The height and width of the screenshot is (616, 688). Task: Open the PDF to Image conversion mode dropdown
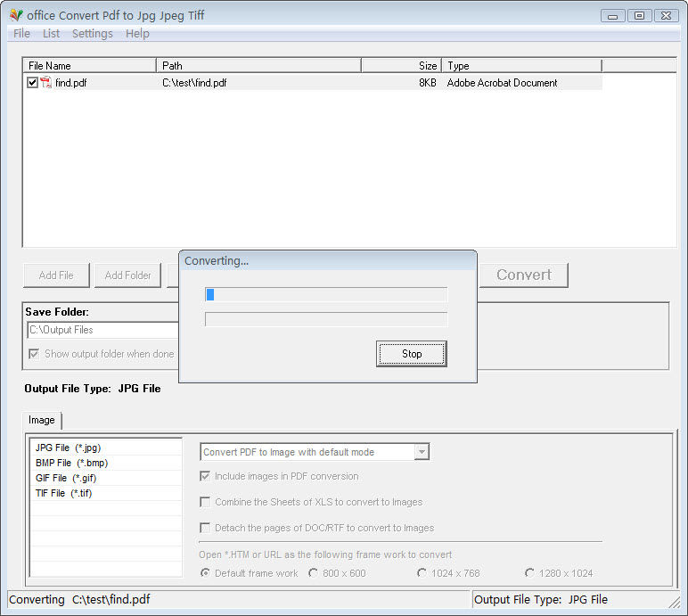click(422, 452)
